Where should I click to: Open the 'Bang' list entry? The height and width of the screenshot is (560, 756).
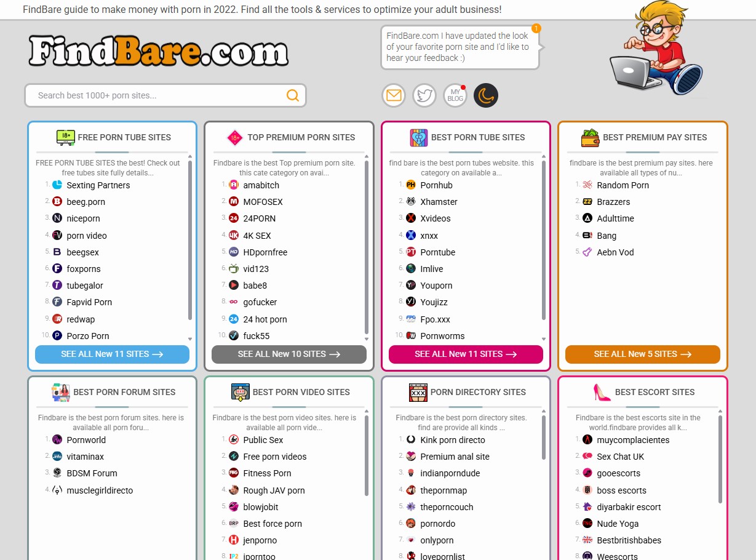click(x=607, y=236)
